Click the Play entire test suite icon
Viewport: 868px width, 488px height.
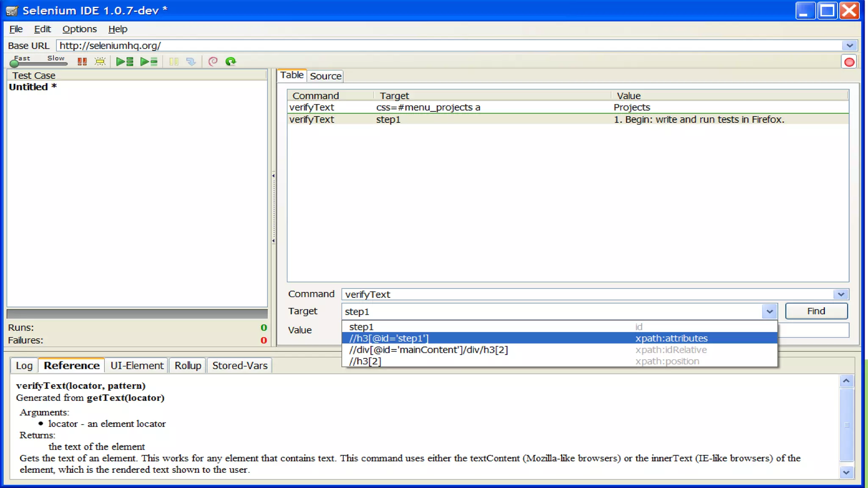pyautogui.click(x=125, y=62)
